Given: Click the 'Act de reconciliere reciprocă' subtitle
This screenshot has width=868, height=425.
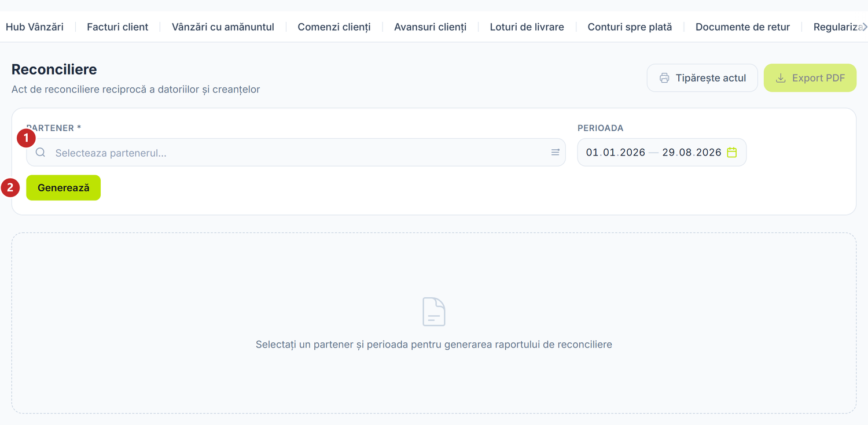Looking at the screenshot, I should 136,90.
